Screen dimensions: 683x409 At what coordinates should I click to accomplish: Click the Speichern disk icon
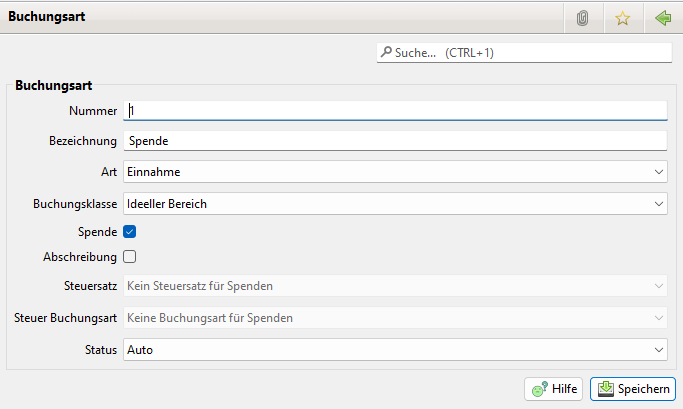pyautogui.click(x=605, y=388)
